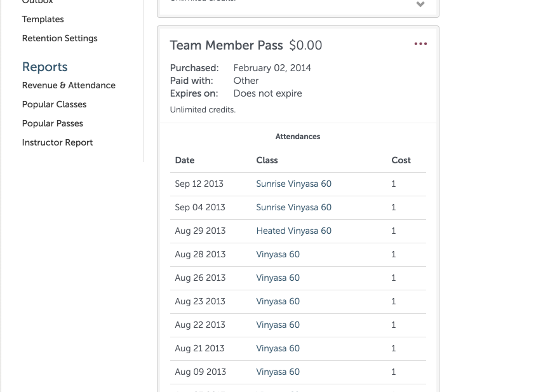This screenshot has height=392, width=550.
Task: Click the Attendances table heading
Action: pos(297,137)
